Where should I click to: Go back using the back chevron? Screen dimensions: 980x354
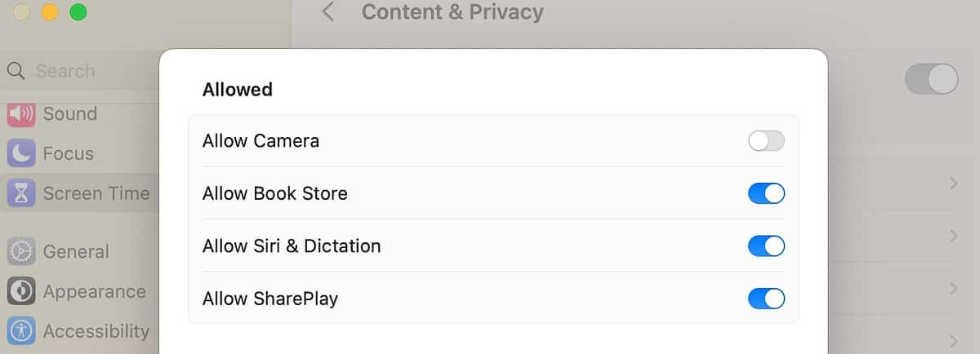(x=328, y=12)
